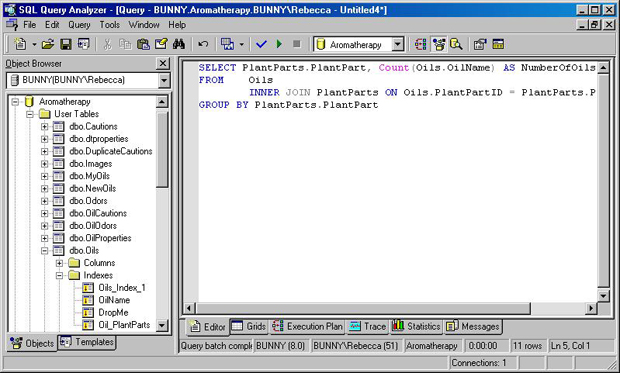Expand the Columns folder under dbo.Oils
The width and height of the screenshot is (620, 373).
tap(59, 263)
